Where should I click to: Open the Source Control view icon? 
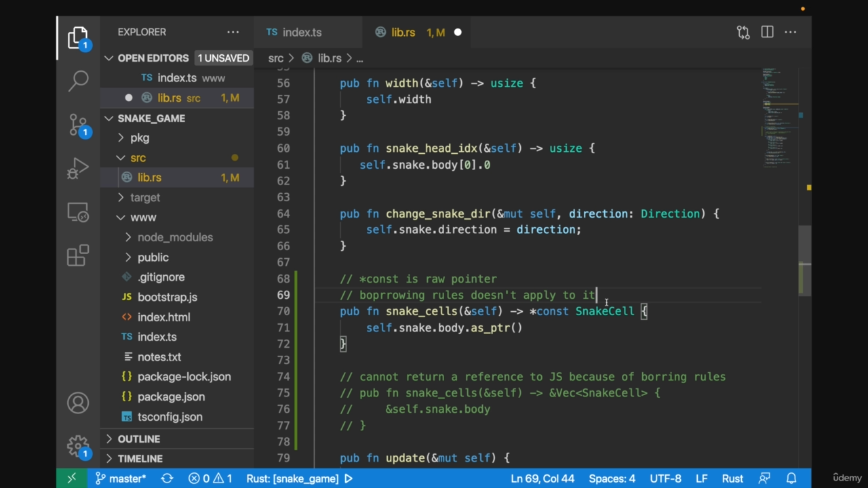pyautogui.click(x=78, y=125)
